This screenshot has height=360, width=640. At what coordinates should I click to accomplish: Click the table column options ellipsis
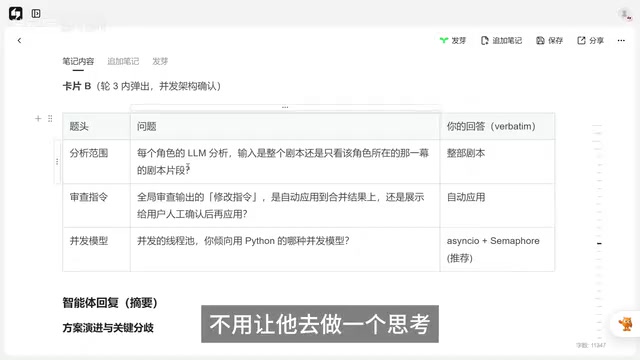tap(285, 107)
